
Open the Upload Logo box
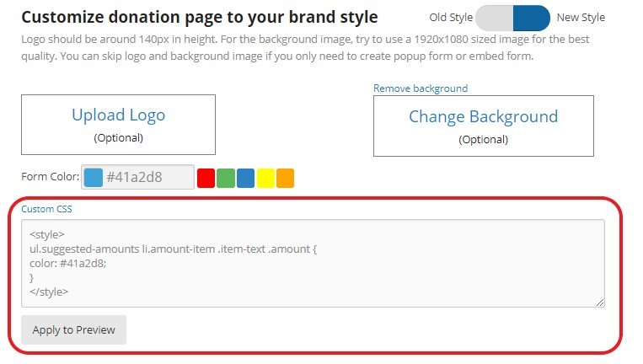point(118,125)
